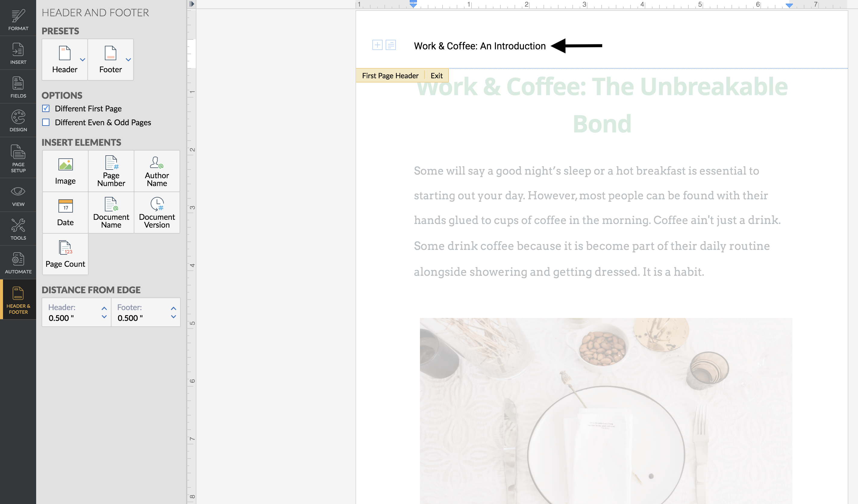This screenshot has height=504, width=858.
Task: Insert Page Number element
Action: click(111, 171)
